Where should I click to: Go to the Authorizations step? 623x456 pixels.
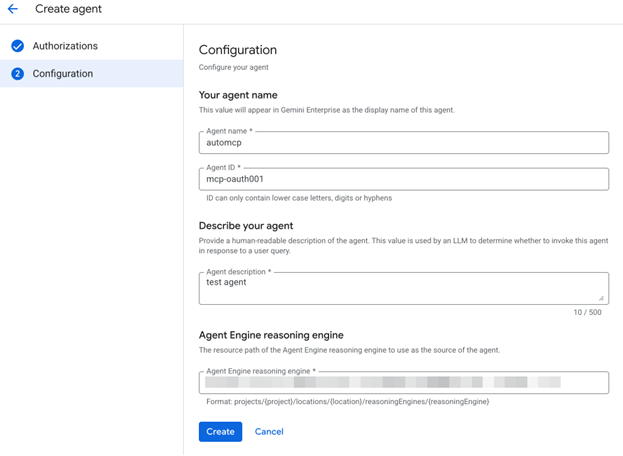click(x=65, y=46)
